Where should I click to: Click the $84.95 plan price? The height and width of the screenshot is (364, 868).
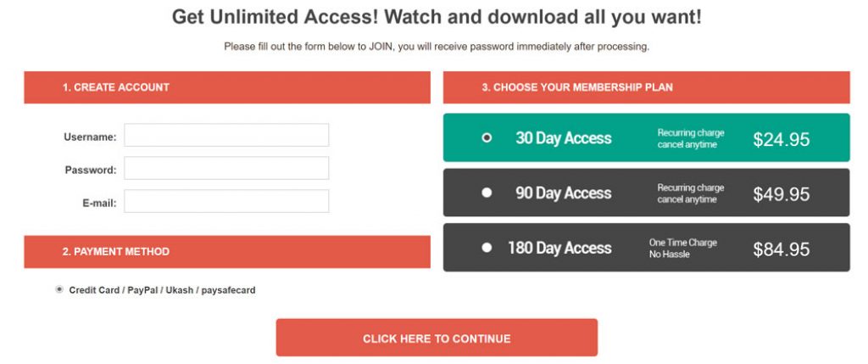[781, 249]
